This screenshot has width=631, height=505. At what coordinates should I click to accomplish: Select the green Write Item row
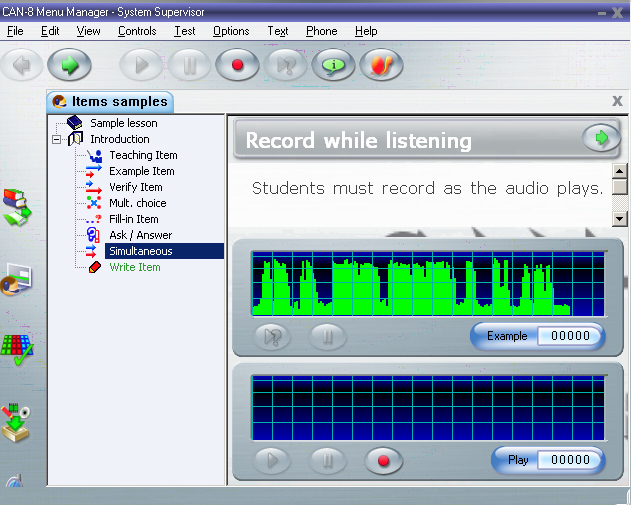135,267
